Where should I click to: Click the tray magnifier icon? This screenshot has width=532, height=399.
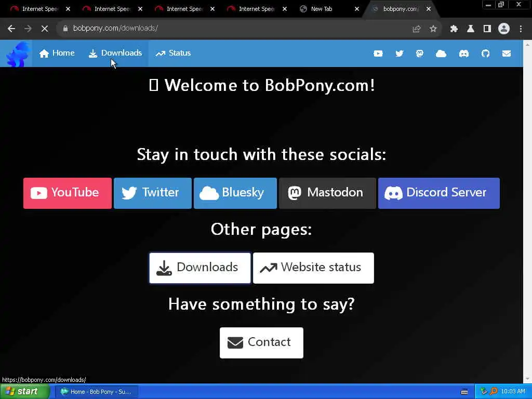point(494,391)
